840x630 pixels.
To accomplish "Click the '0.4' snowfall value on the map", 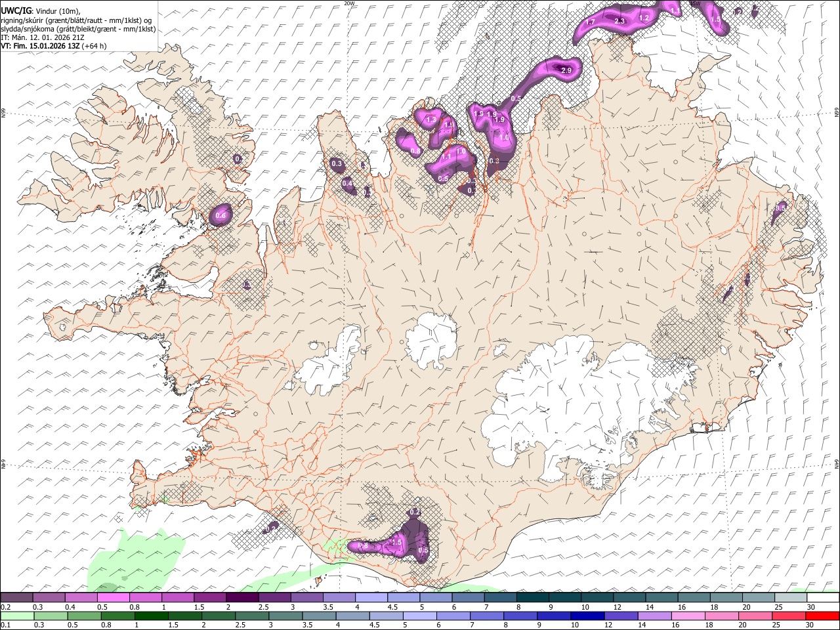I will click(x=347, y=183).
